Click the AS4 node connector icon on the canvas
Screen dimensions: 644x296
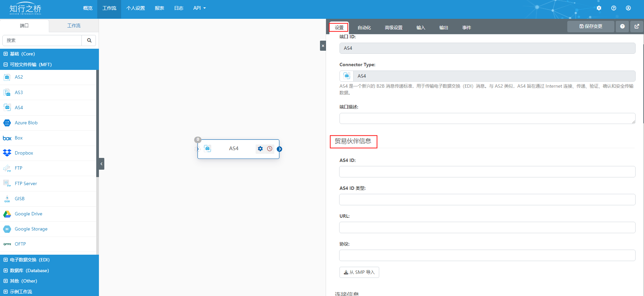208,149
